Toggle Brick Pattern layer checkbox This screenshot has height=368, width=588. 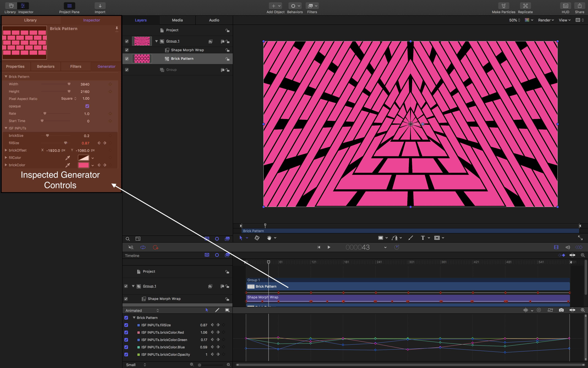point(127,59)
